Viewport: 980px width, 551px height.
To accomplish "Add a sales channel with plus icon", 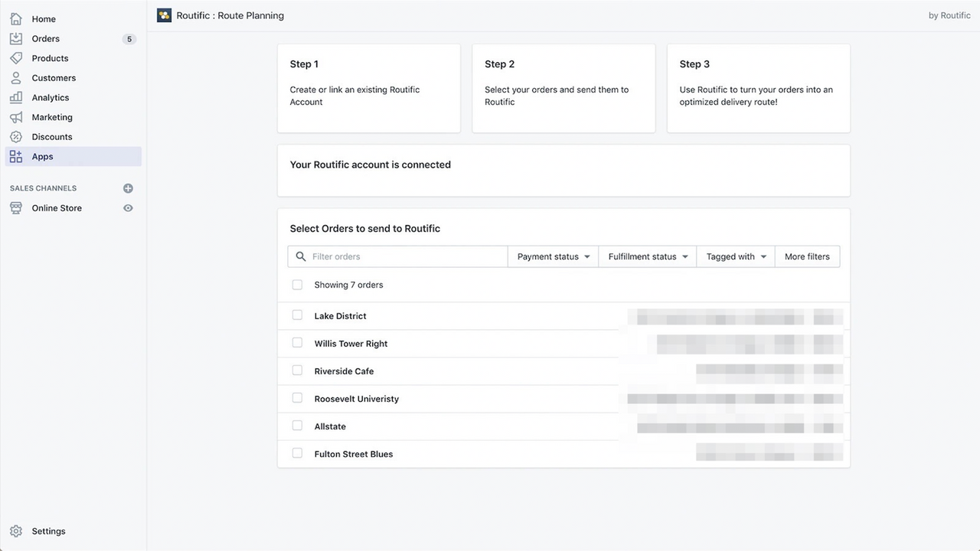I will 128,188.
